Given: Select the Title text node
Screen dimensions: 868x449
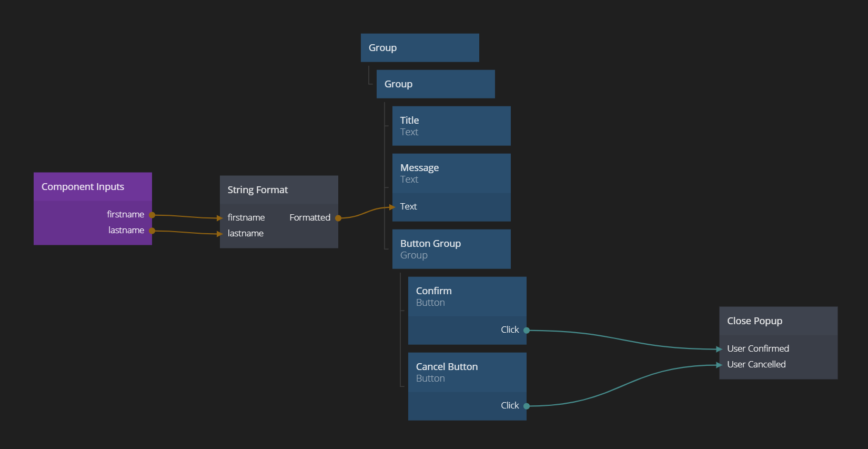Looking at the screenshot, I should tap(451, 126).
